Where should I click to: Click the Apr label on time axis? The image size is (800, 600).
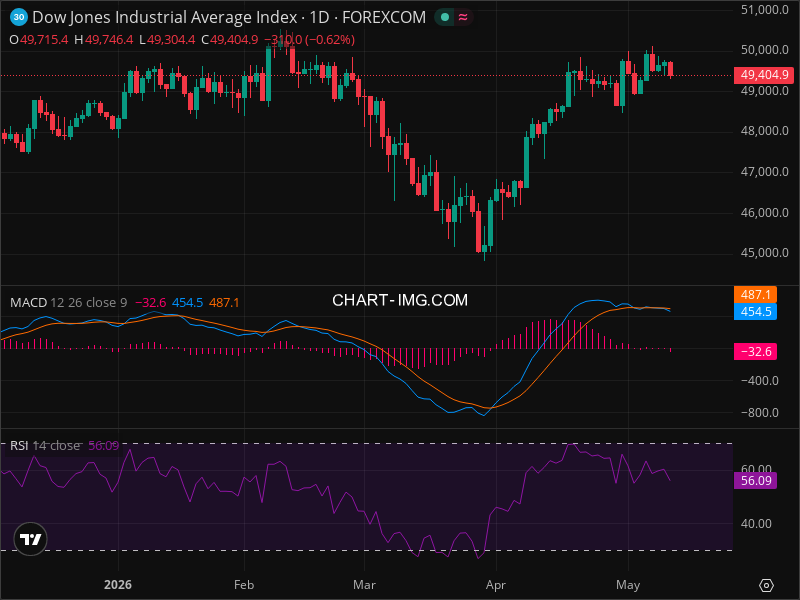coord(496,585)
